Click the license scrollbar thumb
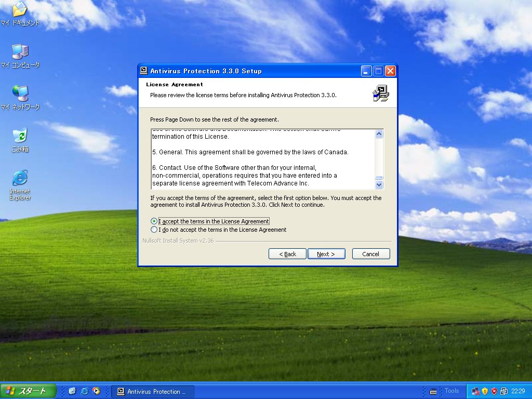 379,178
